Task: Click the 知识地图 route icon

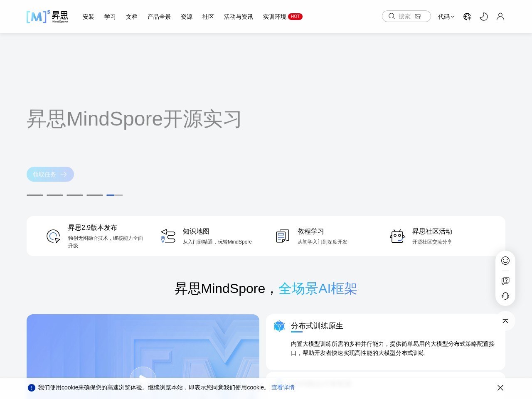Action: click(168, 236)
